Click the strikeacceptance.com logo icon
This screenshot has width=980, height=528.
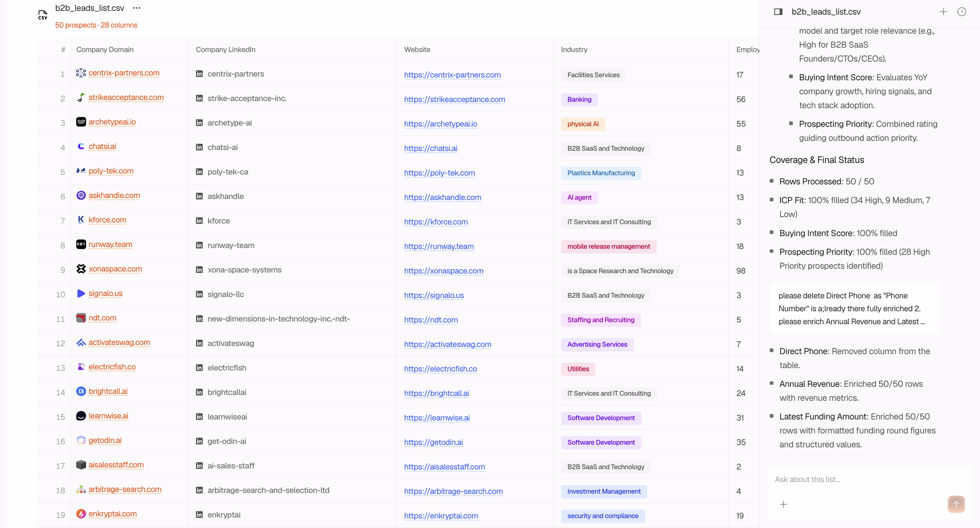(81, 97)
